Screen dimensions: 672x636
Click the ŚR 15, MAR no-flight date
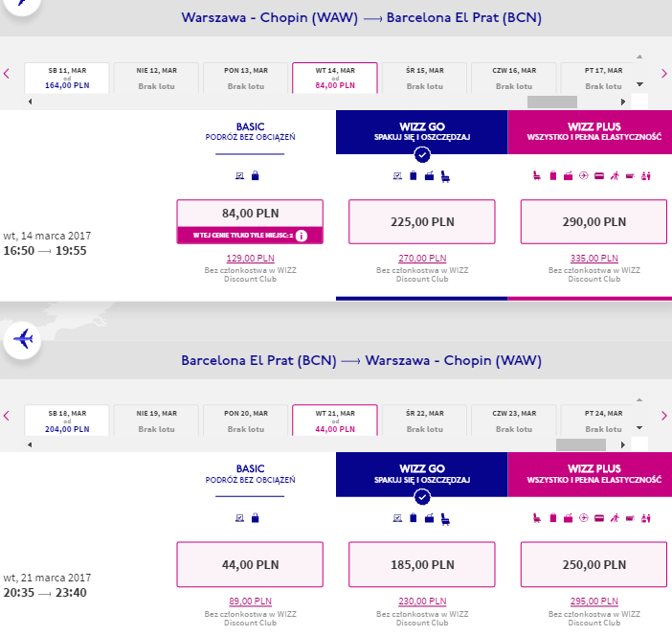[424, 78]
